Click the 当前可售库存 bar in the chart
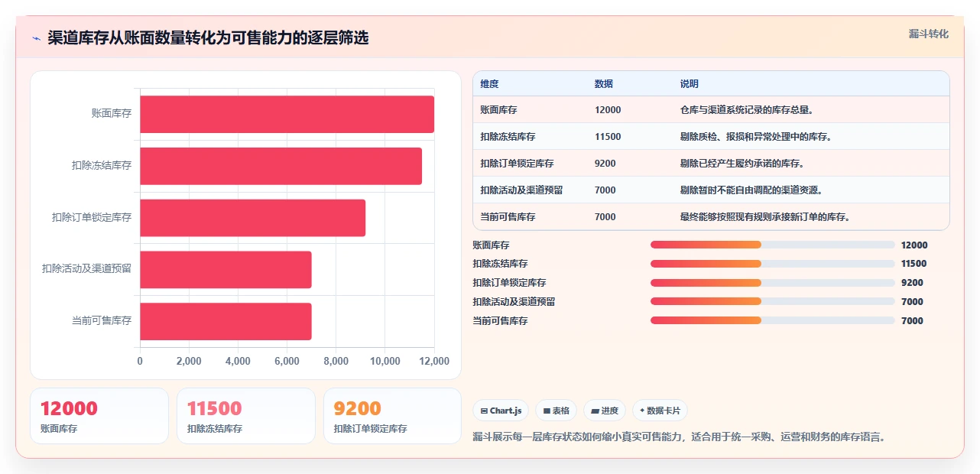Image resolution: width=980 pixels, height=474 pixels. pyautogui.click(x=226, y=321)
